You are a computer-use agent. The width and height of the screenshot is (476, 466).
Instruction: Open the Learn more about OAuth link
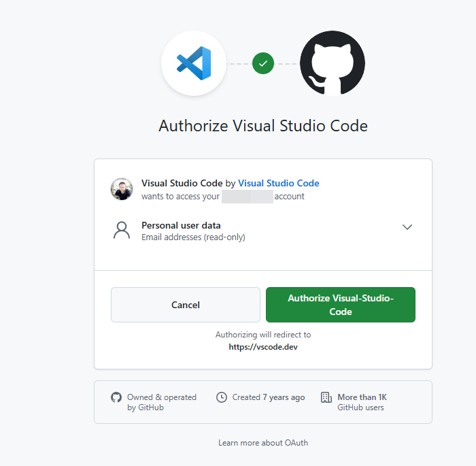tap(263, 443)
